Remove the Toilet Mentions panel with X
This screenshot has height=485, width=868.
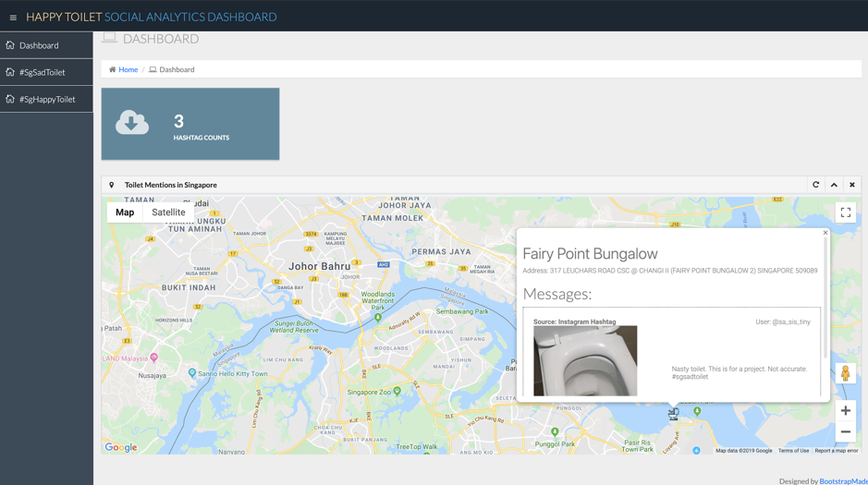pos(852,185)
